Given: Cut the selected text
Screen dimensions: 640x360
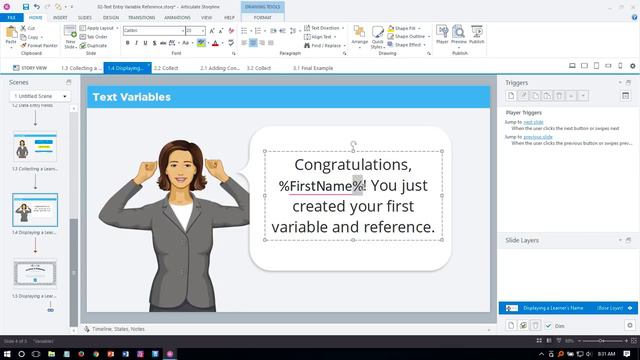Looking at the screenshot, I should point(28,28).
